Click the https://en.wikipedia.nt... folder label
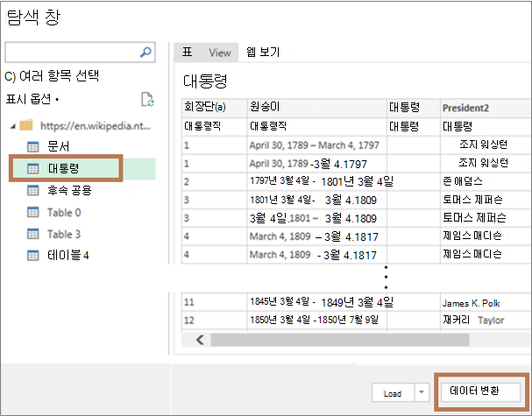 (x=96, y=126)
